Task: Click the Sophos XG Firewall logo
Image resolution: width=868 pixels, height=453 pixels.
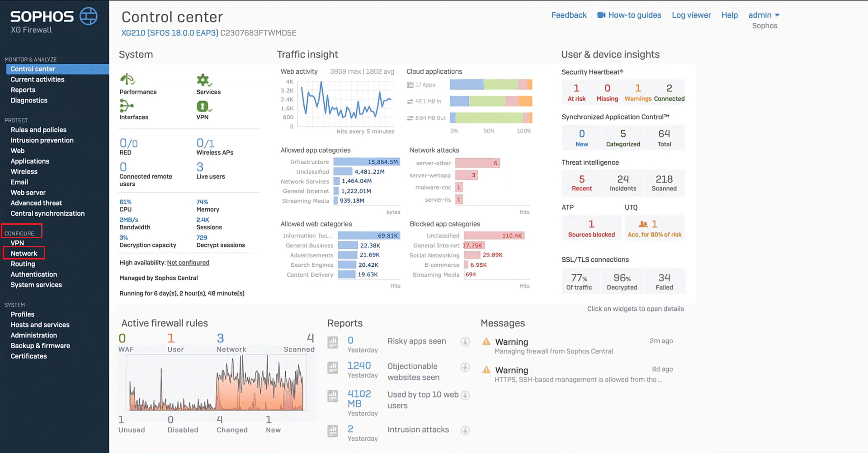Action: point(53,21)
